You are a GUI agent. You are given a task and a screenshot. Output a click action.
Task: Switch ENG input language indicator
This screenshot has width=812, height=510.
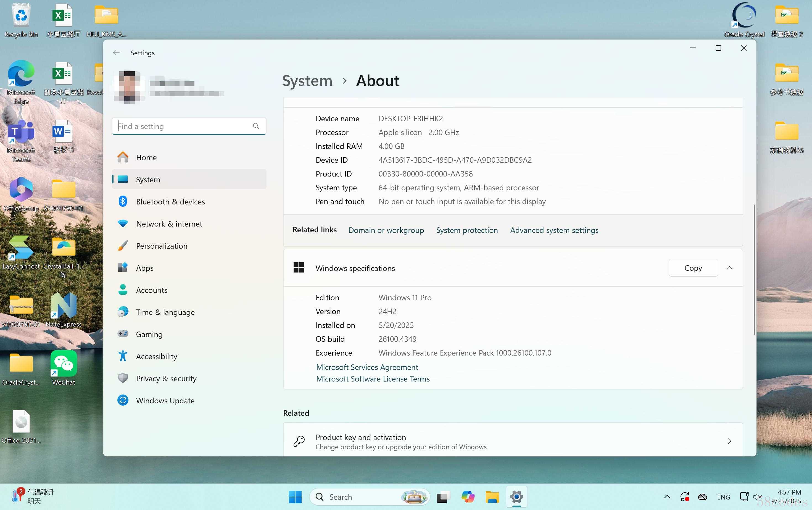tap(723, 497)
